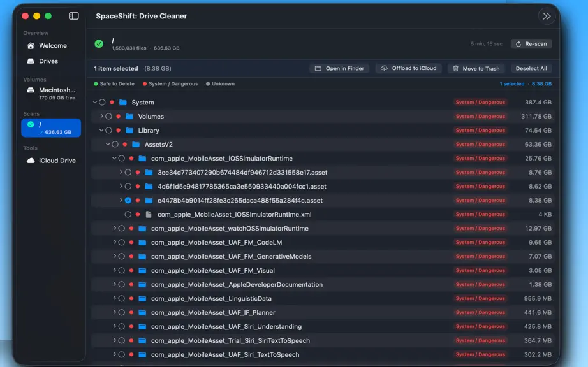This screenshot has width=588, height=367.
Task: Select the / scan 636.63 GB entry
Action: click(51, 127)
